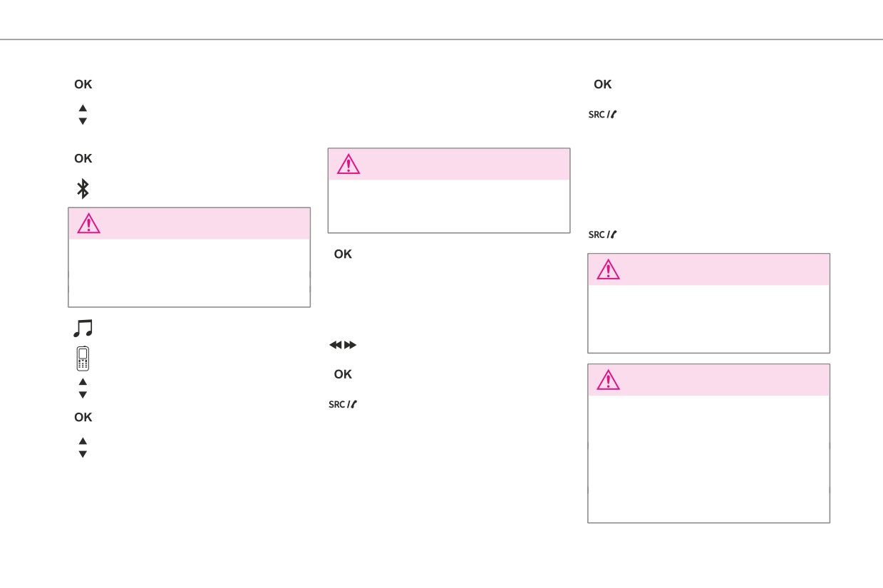This screenshot has width=883, height=588.
Task: Click the OK icon heading the left column
Action: pyautogui.click(x=83, y=84)
